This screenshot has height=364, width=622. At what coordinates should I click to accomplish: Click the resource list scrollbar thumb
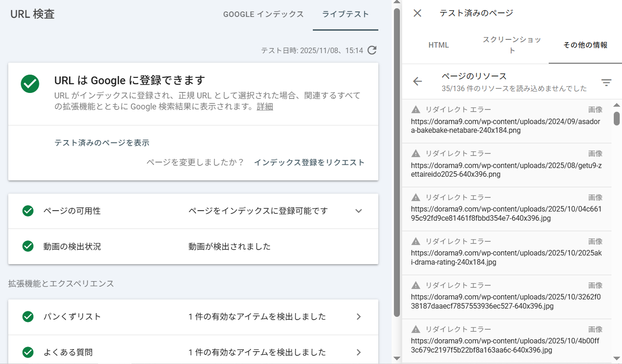tap(617, 118)
